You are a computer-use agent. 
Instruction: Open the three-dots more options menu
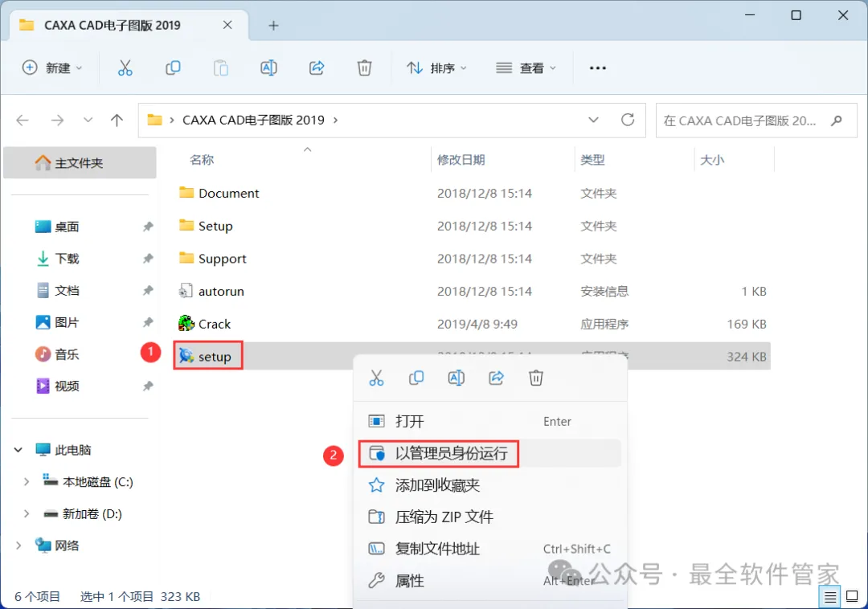click(x=598, y=68)
